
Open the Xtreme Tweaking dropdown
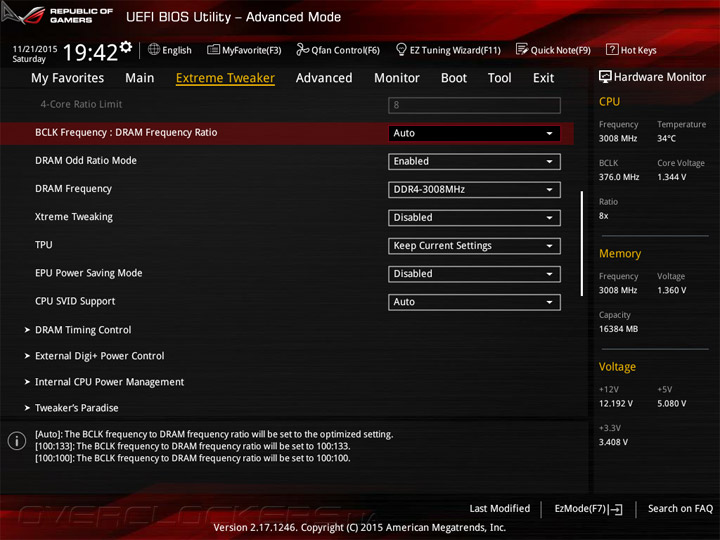pyautogui.click(x=474, y=218)
